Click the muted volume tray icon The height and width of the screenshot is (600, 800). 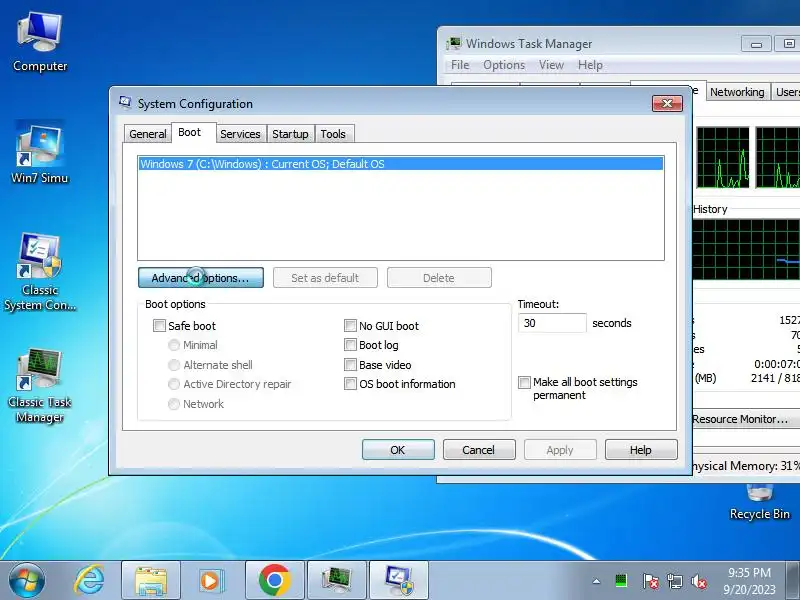tap(698, 581)
